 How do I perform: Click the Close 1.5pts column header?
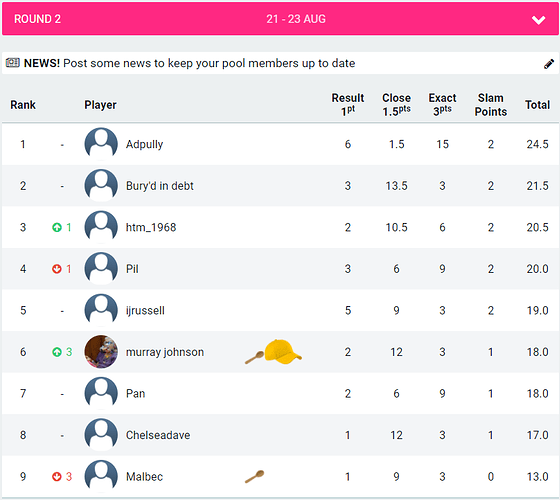[x=396, y=105]
